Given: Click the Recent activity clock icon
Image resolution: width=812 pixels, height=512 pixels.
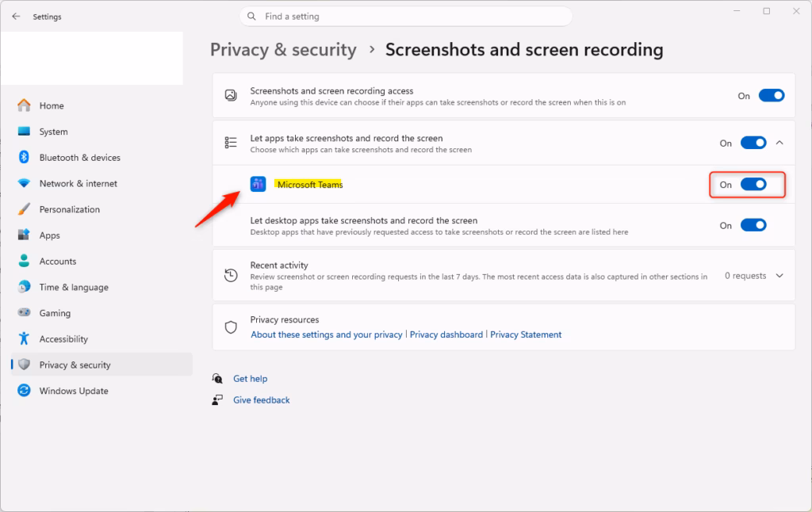Looking at the screenshot, I should (231, 275).
